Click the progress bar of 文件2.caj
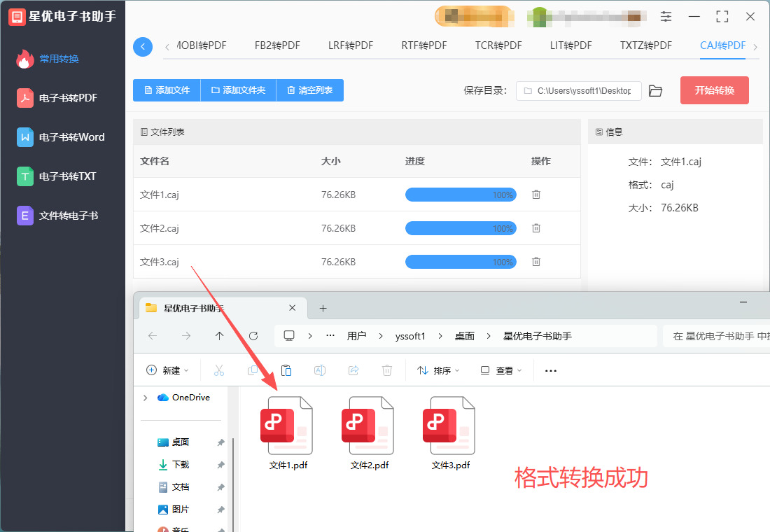This screenshot has height=532, width=770. (461, 228)
